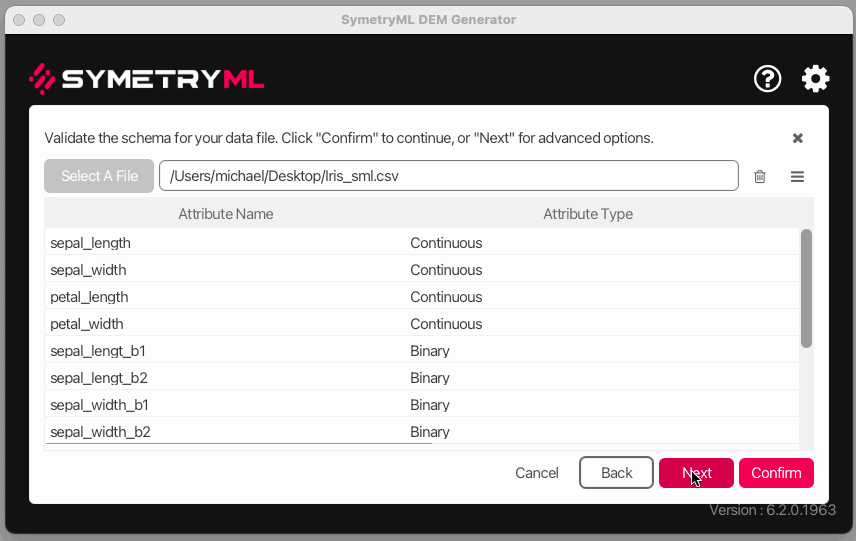The image size is (856, 541).
Task: Click the Attribute Type column header
Action: coord(588,214)
